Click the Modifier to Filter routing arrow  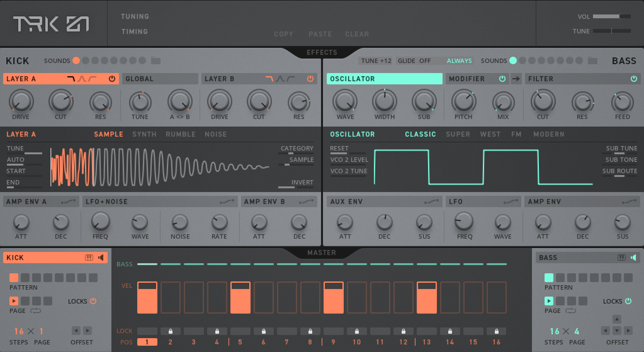[516, 79]
